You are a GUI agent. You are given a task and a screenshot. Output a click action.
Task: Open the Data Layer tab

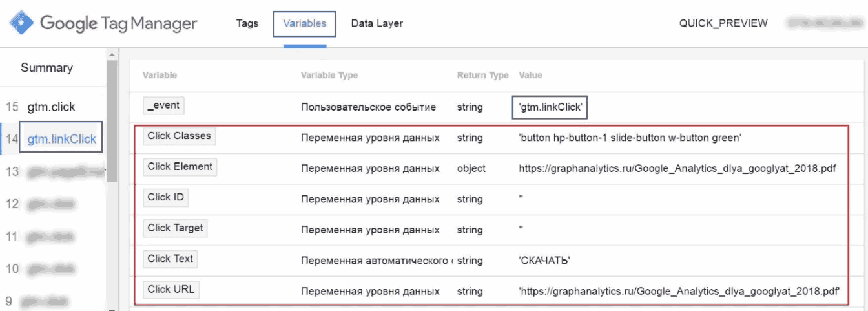(377, 23)
